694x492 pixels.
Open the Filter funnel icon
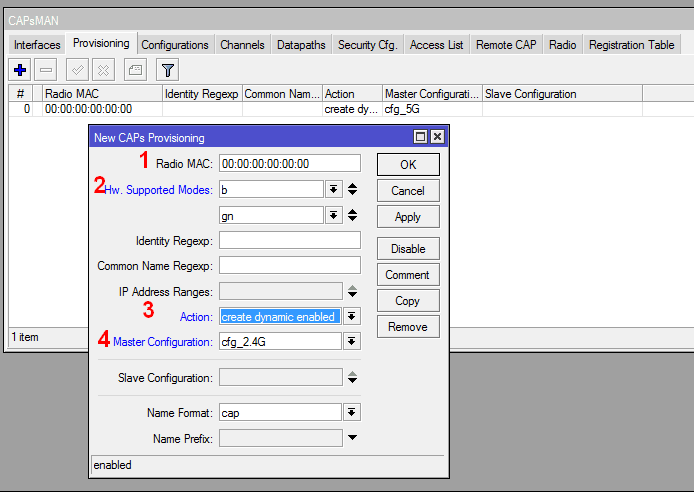pyautogui.click(x=168, y=69)
